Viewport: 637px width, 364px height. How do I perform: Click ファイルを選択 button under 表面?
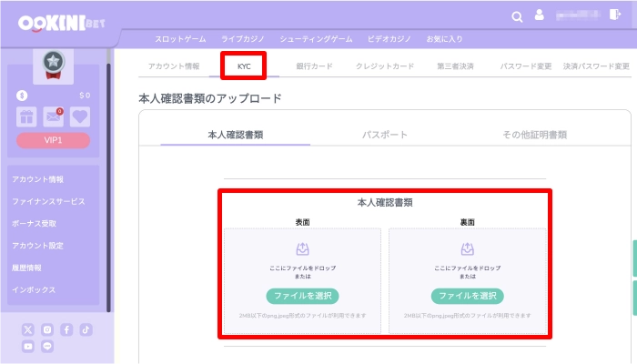coord(302,296)
